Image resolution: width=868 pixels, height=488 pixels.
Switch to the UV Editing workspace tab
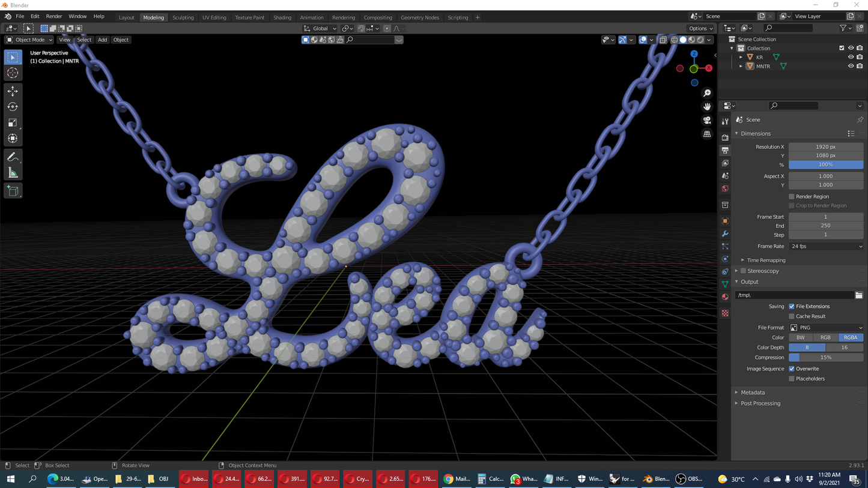[214, 17]
